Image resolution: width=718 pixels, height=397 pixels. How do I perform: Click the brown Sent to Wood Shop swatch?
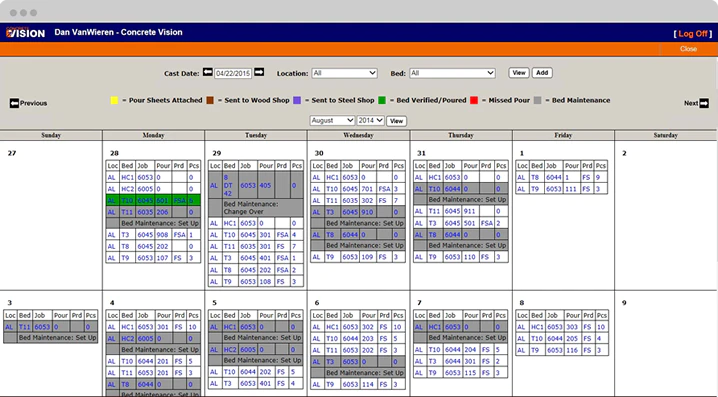pos(210,100)
